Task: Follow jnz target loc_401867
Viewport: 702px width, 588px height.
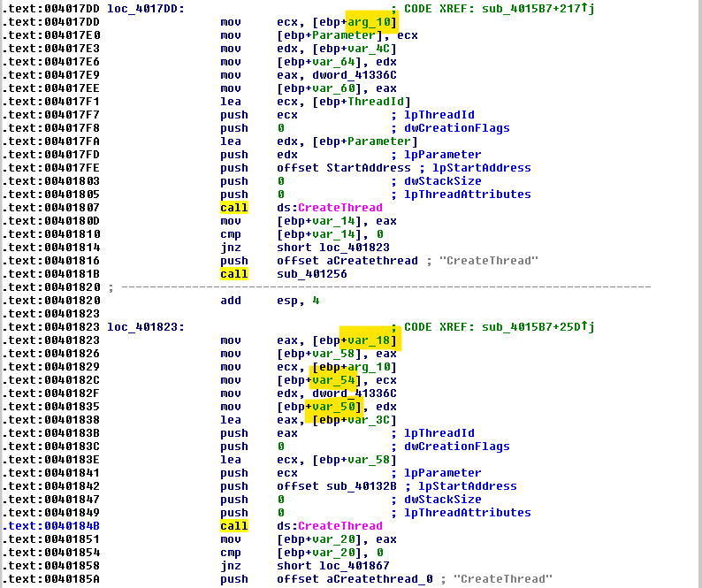Action: [x=355, y=566]
